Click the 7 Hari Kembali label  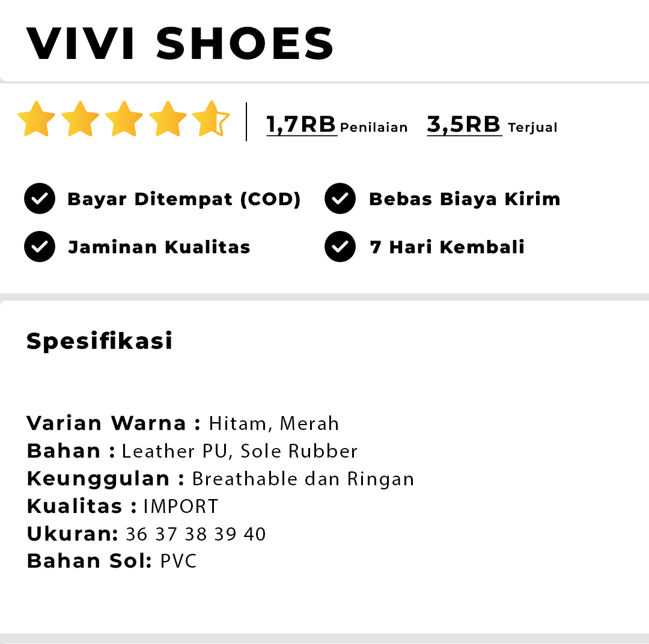click(448, 247)
